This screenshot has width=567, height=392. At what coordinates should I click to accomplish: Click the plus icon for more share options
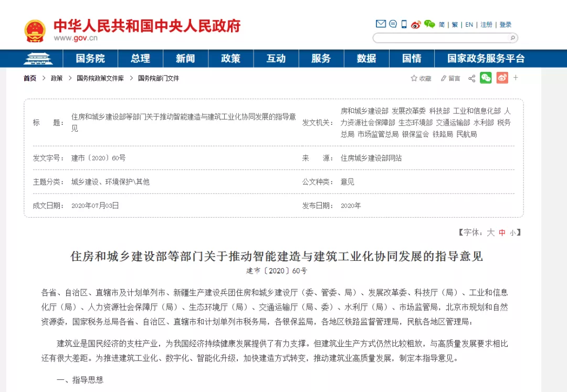[516, 78]
